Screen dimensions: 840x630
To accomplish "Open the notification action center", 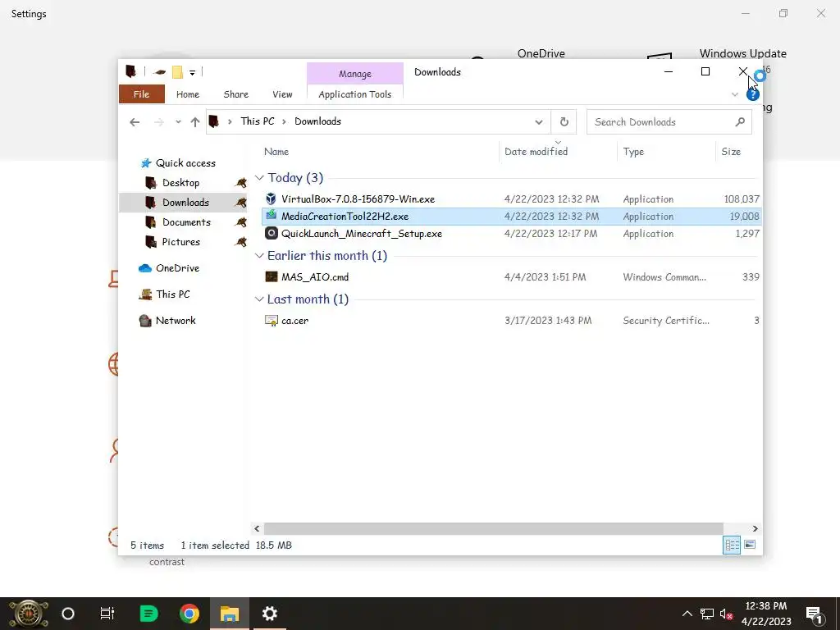I will pyautogui.click(x=814, y=614).
